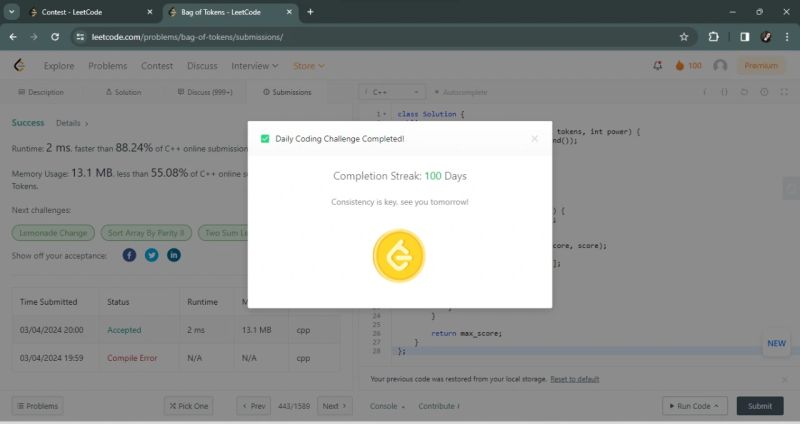
Task: Go back to previous page
Action: [x=13, y=37]
